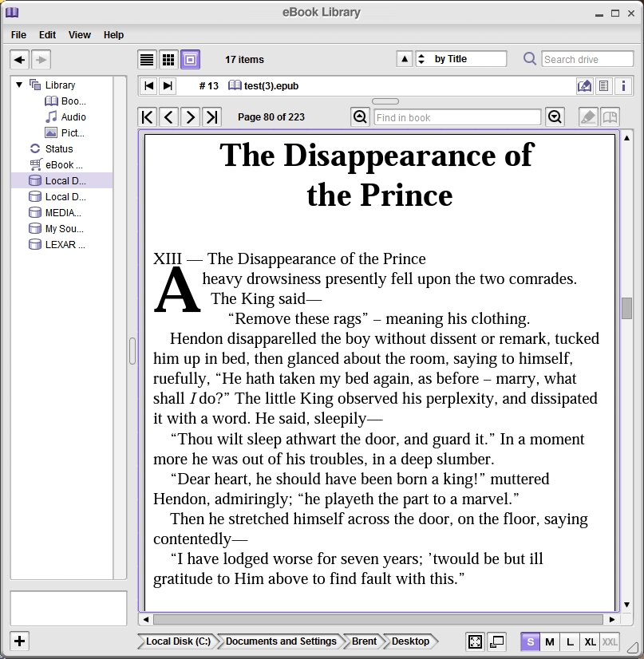The width and height of the screenshot is (644, 659).
Task: Open the book annotation edit view
Action: click(584, 86)
